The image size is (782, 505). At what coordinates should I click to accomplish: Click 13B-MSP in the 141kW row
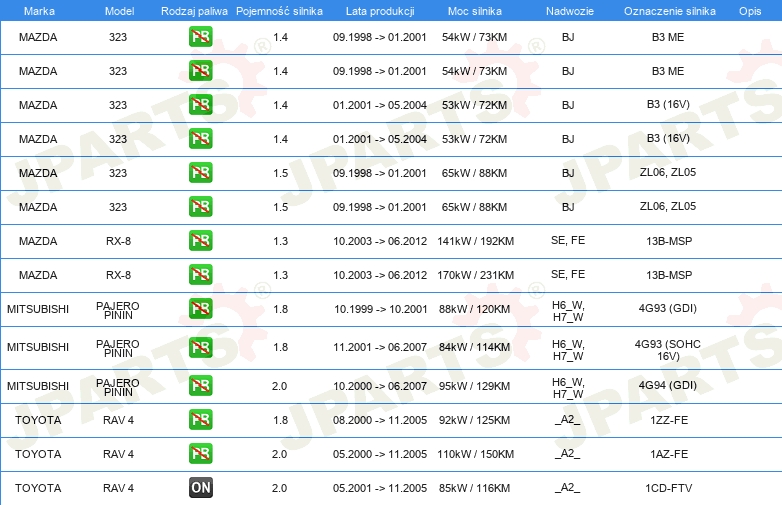669,241
